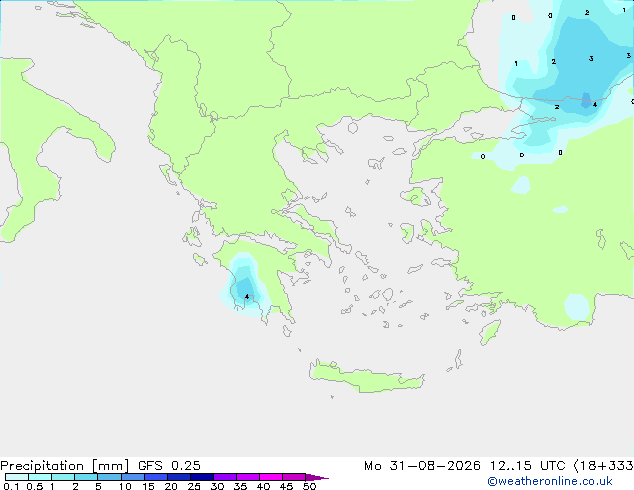Click the 40 legend scale label
Viewport: 634px width, 490px height.
pos(263,486)
